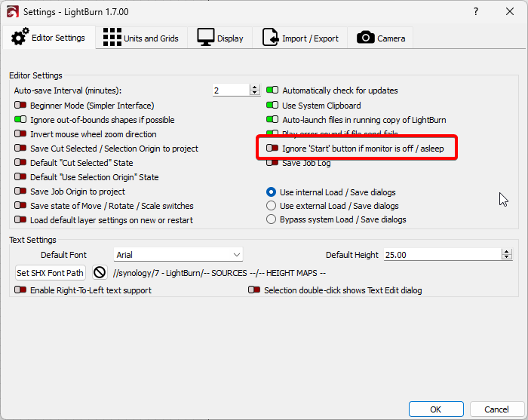528x420 pixels.
Task: Enable Ignore 'Start' button if monitor is off
Action: pyautogui.click(x=272, y=148)
